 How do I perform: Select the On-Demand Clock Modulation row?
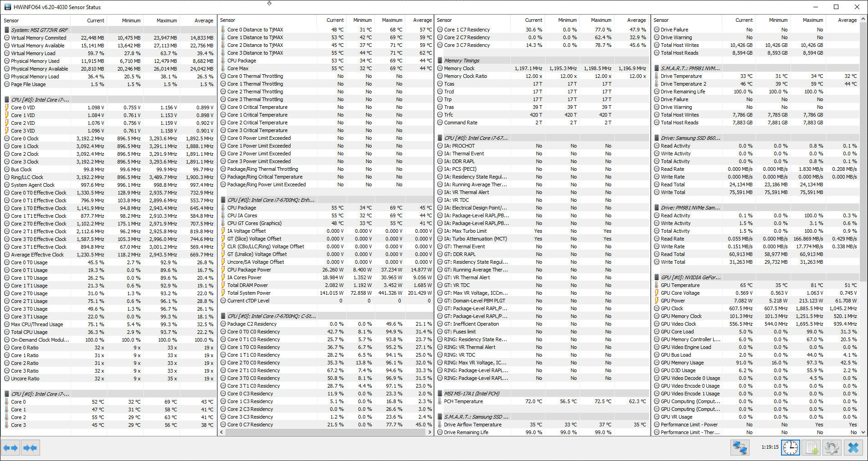108,340
